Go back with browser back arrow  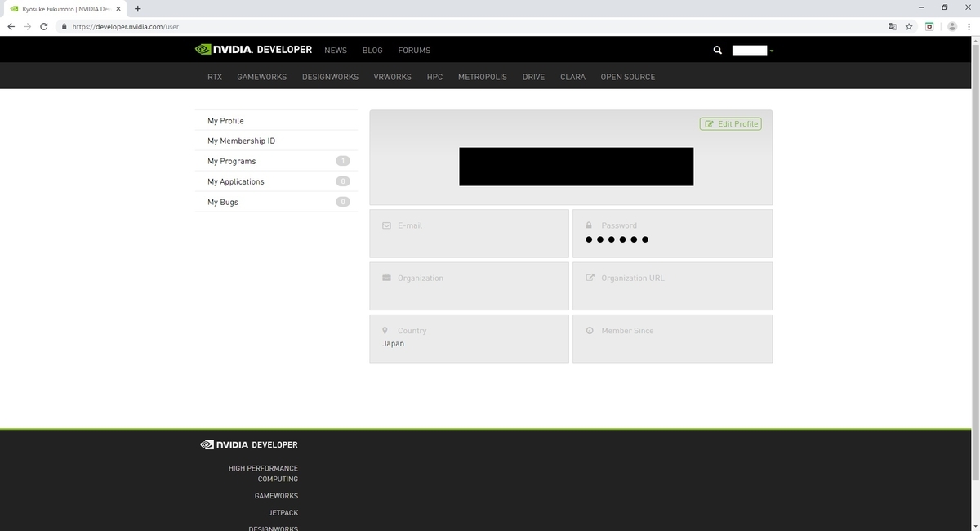11,26
